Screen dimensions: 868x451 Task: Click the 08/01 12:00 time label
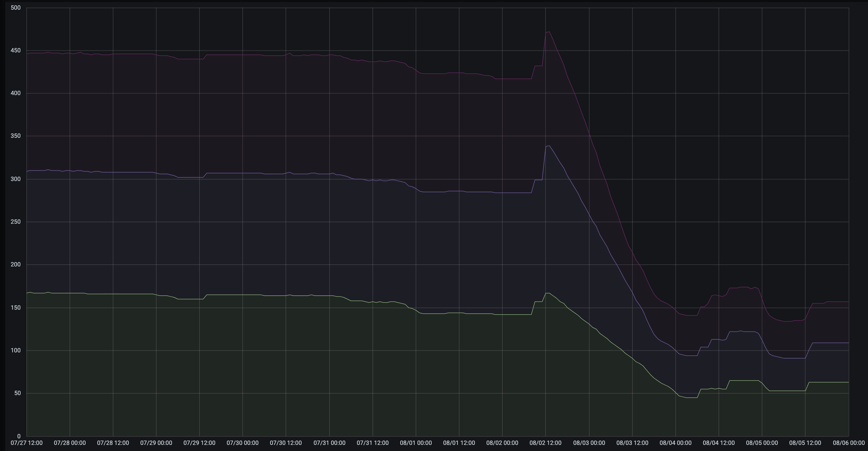(x=459, y=443)
